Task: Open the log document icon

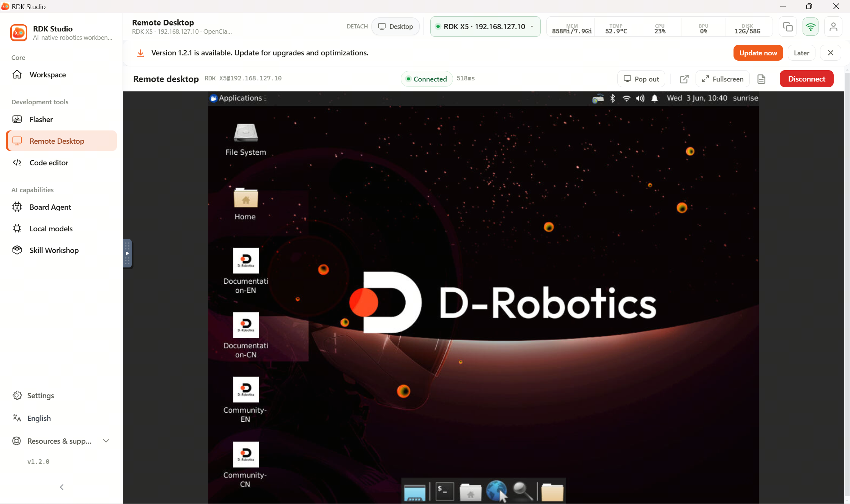Action: [761, 79]
